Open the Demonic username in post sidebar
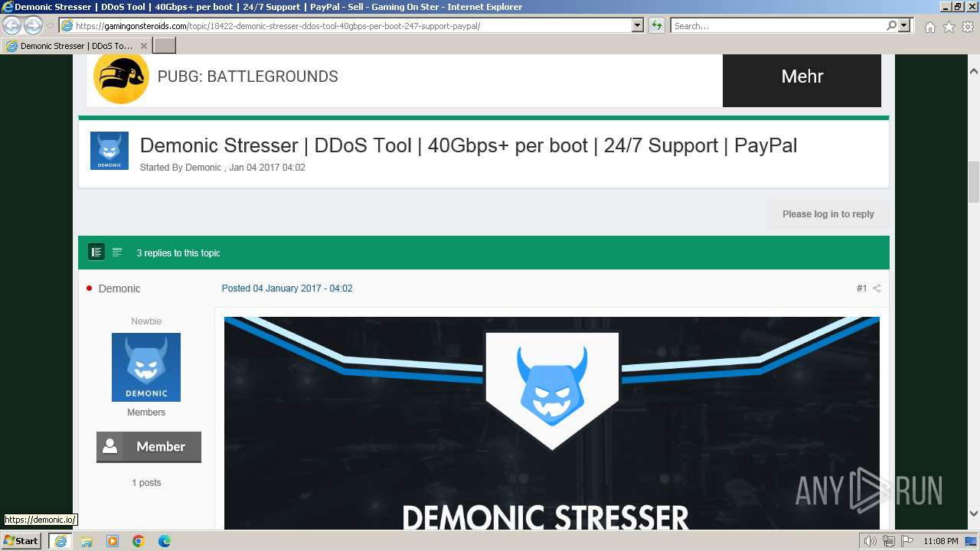 coord(119,289)
